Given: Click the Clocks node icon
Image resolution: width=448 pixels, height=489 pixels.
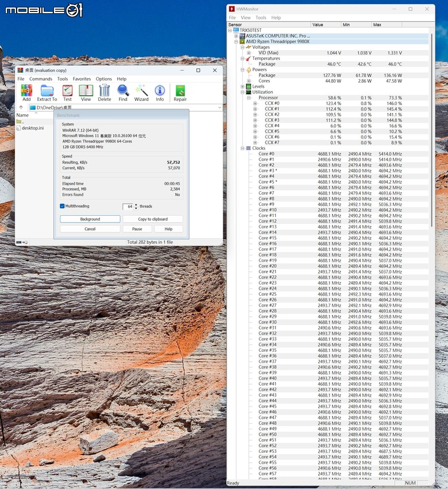Looking at the screenshot, I should [x=249, y=148].
